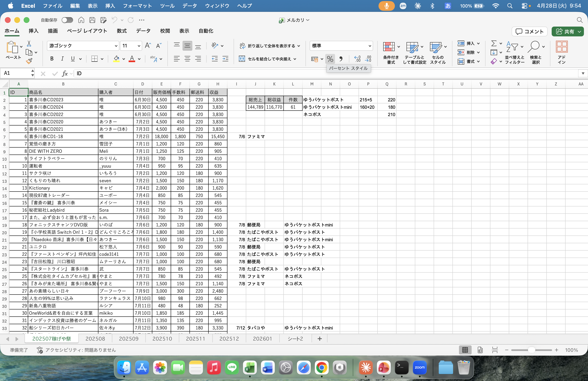This screenshot has height=381, width=588.
Task: Open Finder from the Dock
Action: point(124,367)
